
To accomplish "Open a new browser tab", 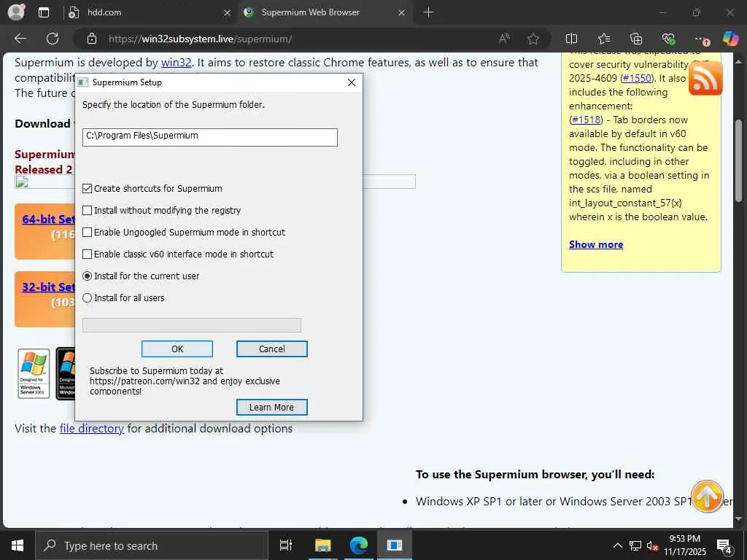I will (x=428, y=12).
